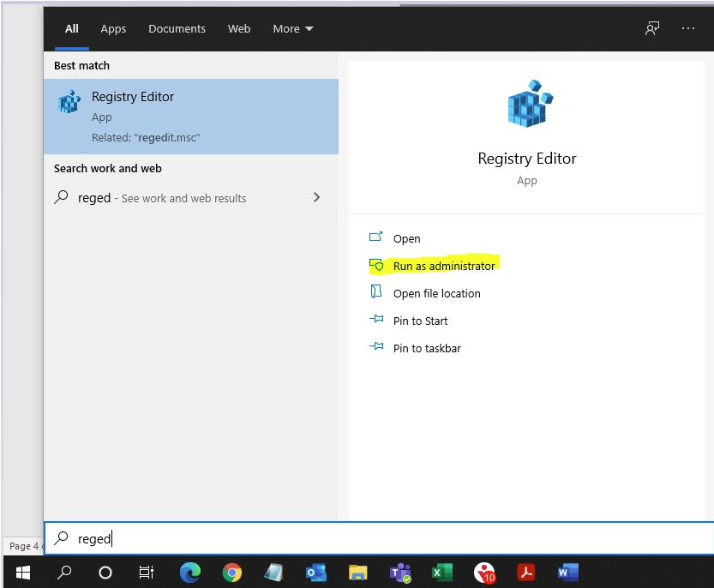Open Word from the taskbar
The height and width of the screenshot is (588, 714).
[x=567, y=572]
